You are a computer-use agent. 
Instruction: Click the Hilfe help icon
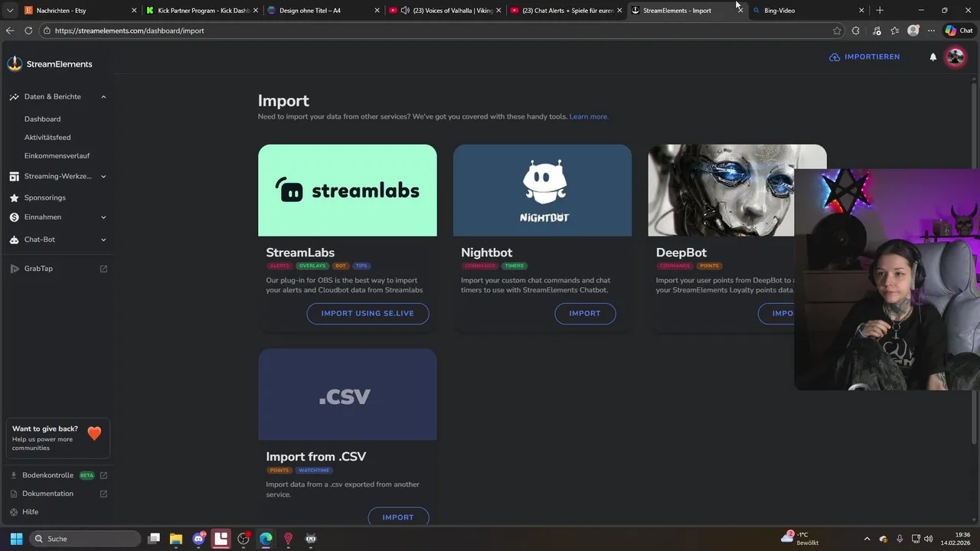click(14, 512)
